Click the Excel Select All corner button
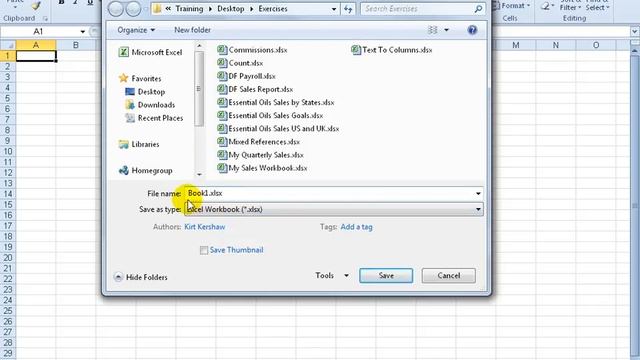The image size is (640, 360). [x=8, y=45]
